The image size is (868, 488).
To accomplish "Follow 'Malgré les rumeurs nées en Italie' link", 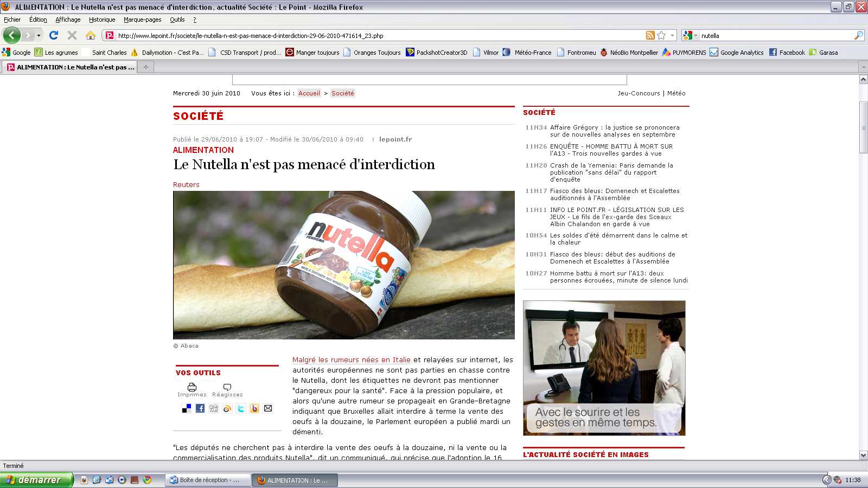I will click(x=352, y=359).
